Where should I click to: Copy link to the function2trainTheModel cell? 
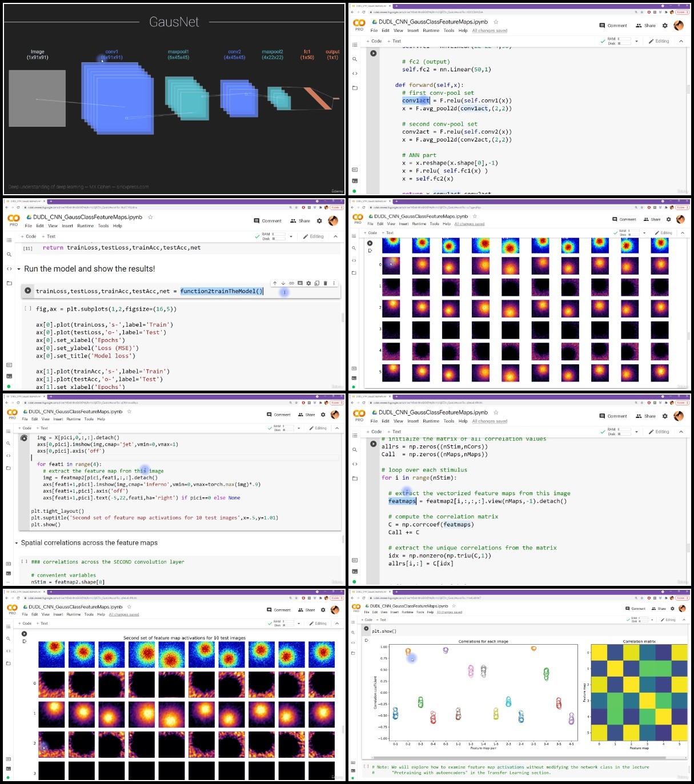[291, 283]
